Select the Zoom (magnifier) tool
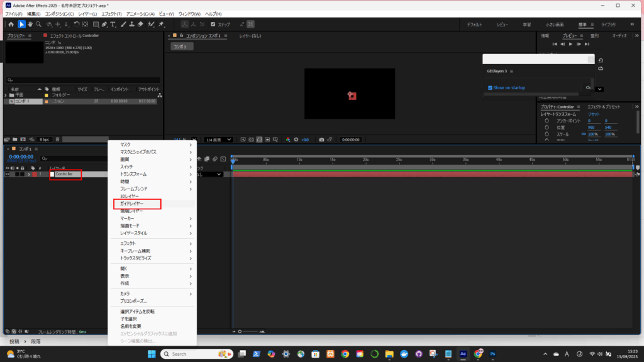The height and width of the screenshot is (362, 644). [x=38, y=24]
